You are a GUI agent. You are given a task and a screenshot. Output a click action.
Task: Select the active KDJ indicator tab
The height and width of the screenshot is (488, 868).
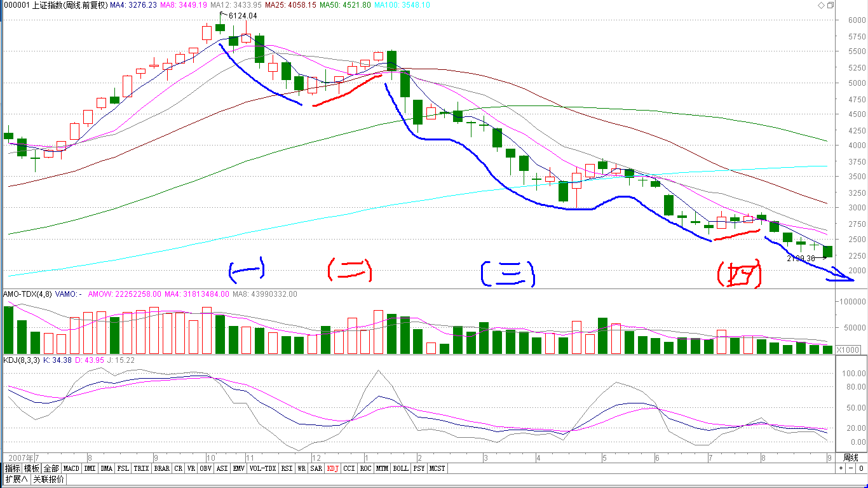click(332, 468)
